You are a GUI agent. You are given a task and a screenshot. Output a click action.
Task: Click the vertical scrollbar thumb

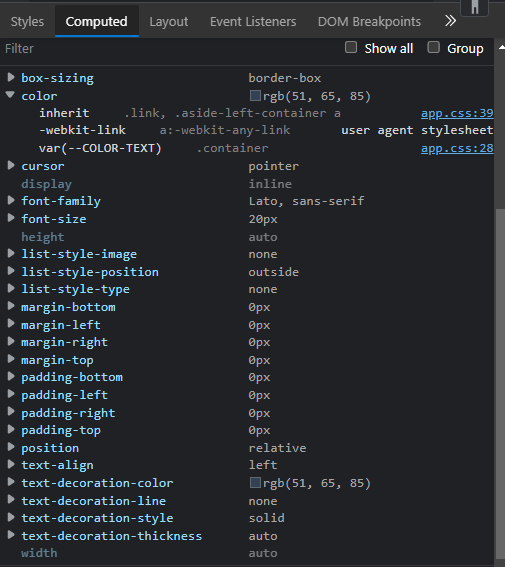click(500, 383)
